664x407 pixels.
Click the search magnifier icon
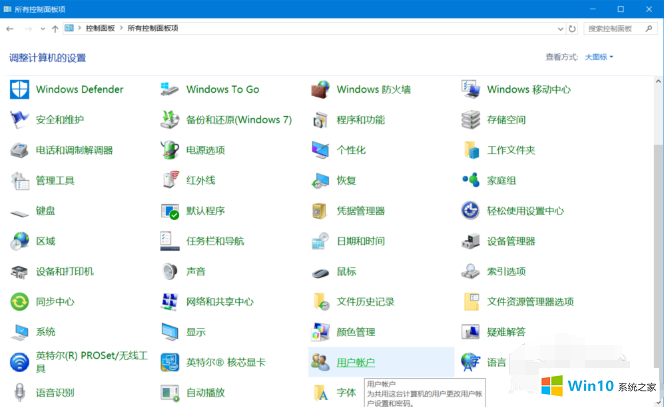coord(649,28)
